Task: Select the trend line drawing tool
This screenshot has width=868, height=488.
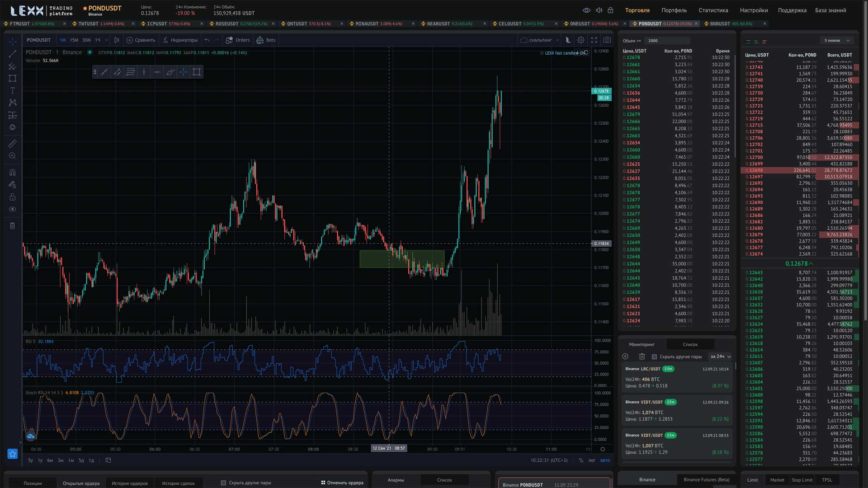Action: 13,54
